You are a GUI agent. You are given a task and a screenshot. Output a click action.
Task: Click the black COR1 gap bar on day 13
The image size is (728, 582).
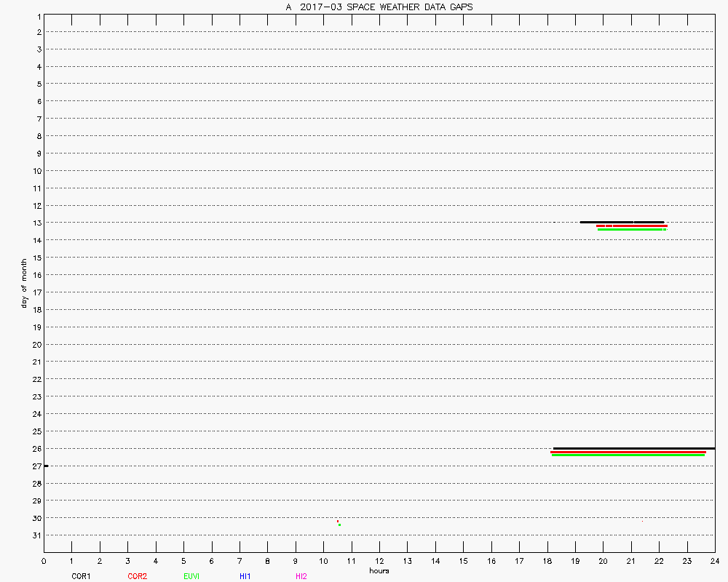tap(622, 222)
